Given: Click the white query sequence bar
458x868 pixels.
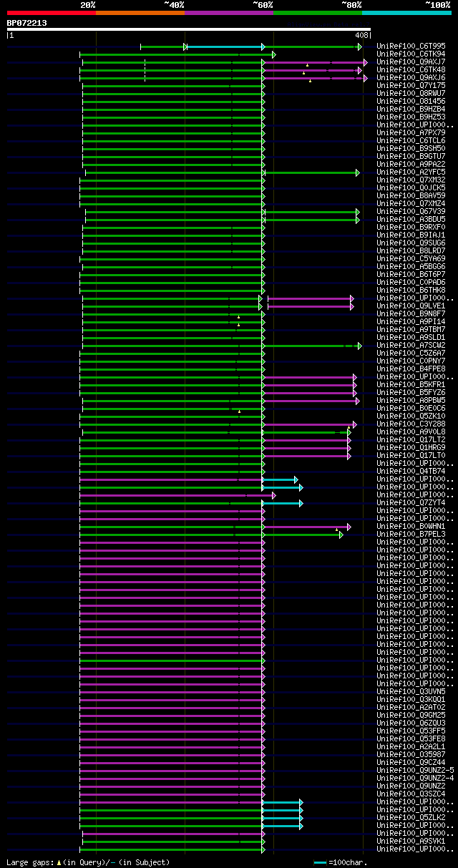Looking at the screenshot, I should (x=189, y=29).
